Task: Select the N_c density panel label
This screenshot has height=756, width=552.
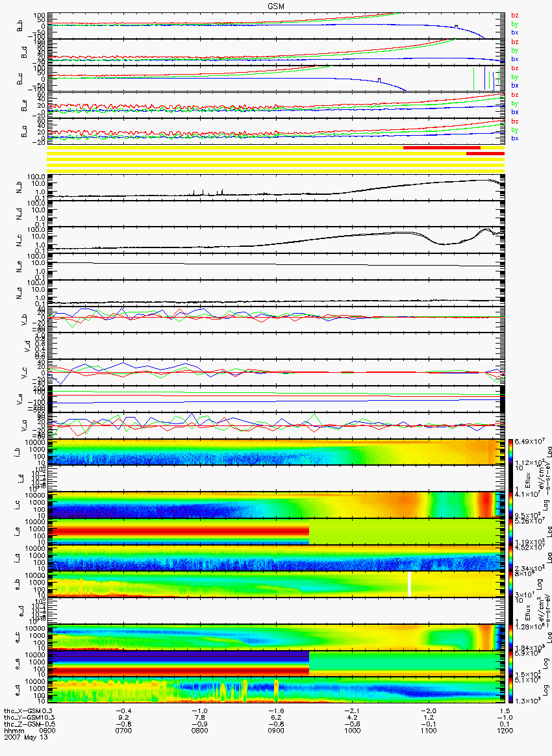Action: point(19,240)
